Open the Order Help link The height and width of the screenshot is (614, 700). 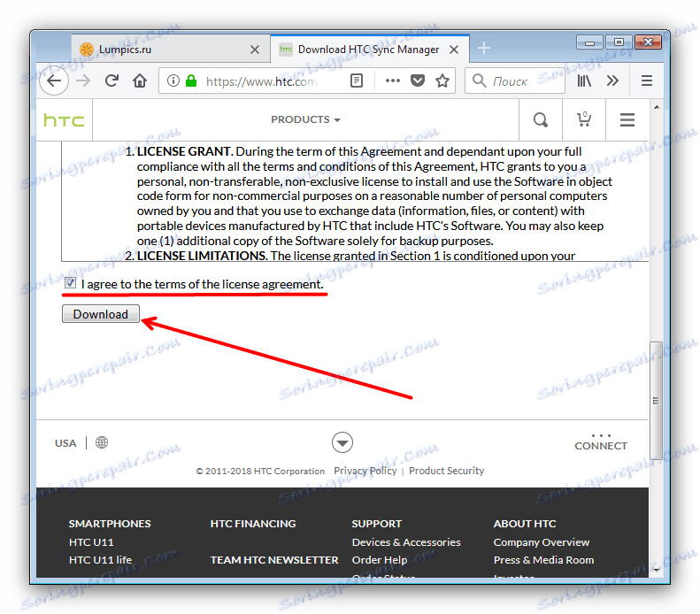coord(380,560)
